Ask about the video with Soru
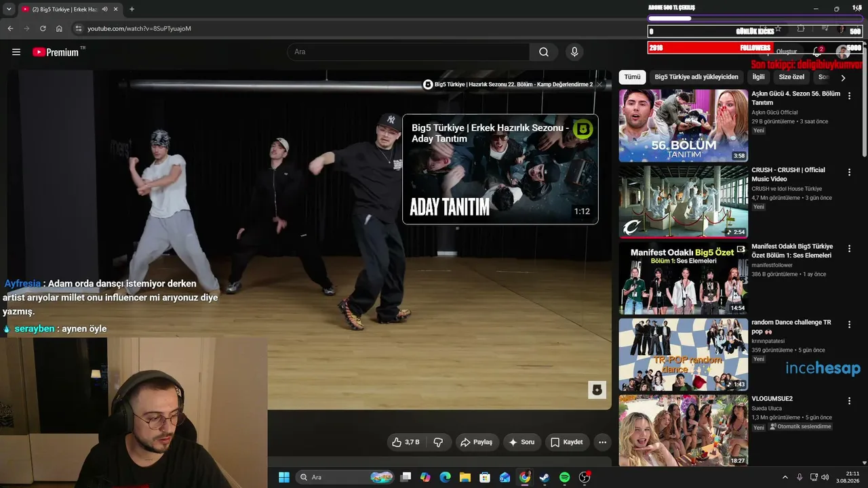 tap(522, 442)
